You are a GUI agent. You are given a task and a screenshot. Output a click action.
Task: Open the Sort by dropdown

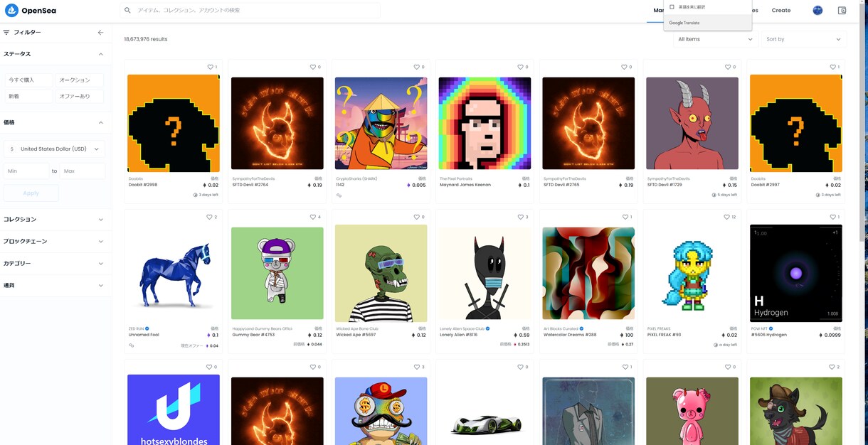803,39
